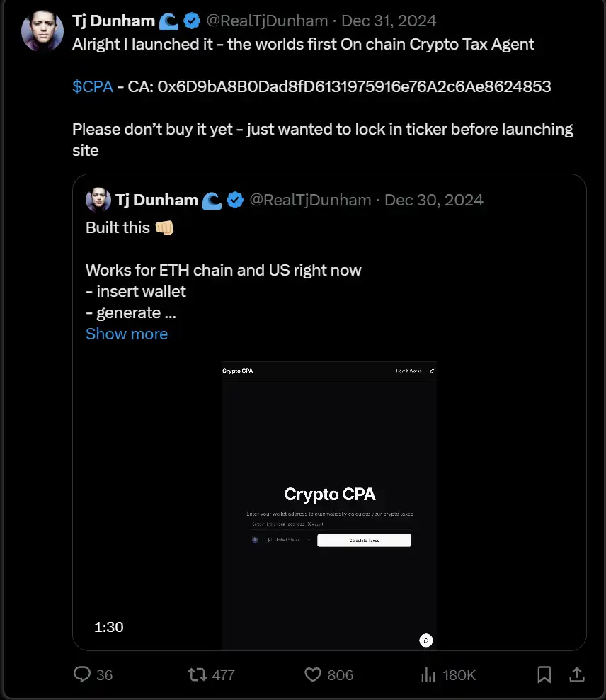Bookmark this tweet

click(x=544, y=674)
